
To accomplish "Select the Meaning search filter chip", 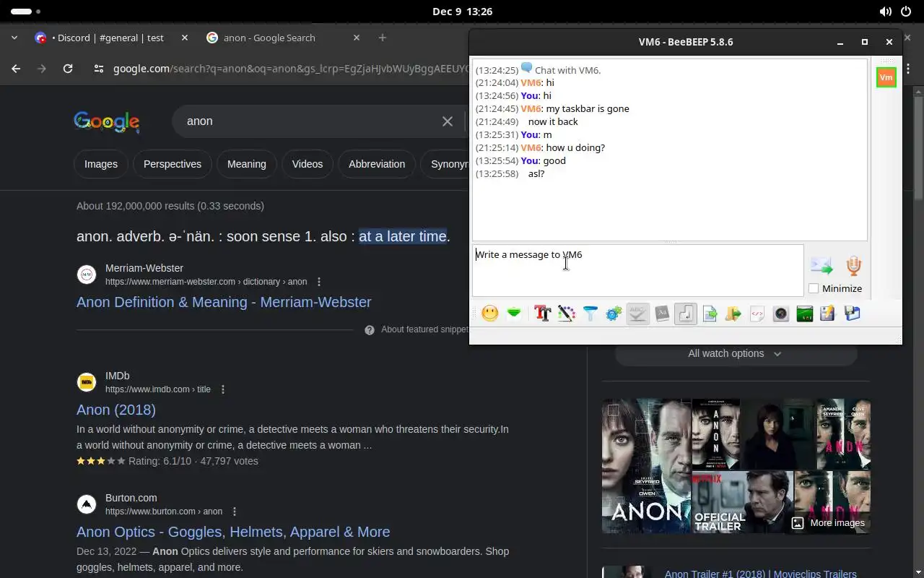I will tap(247, 164).
